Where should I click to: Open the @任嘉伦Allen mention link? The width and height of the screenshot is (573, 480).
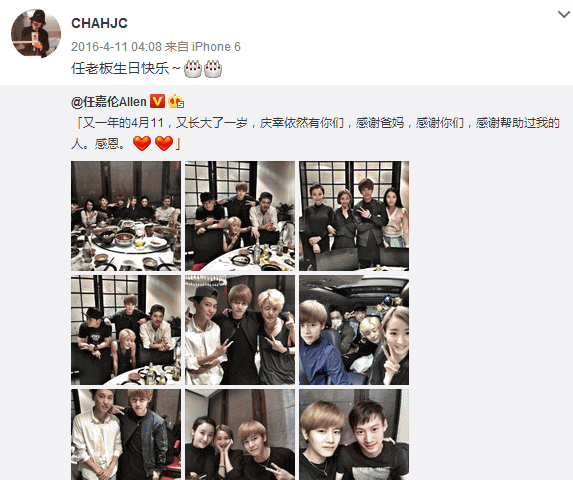pyautogui.click(x=109, y=102)
